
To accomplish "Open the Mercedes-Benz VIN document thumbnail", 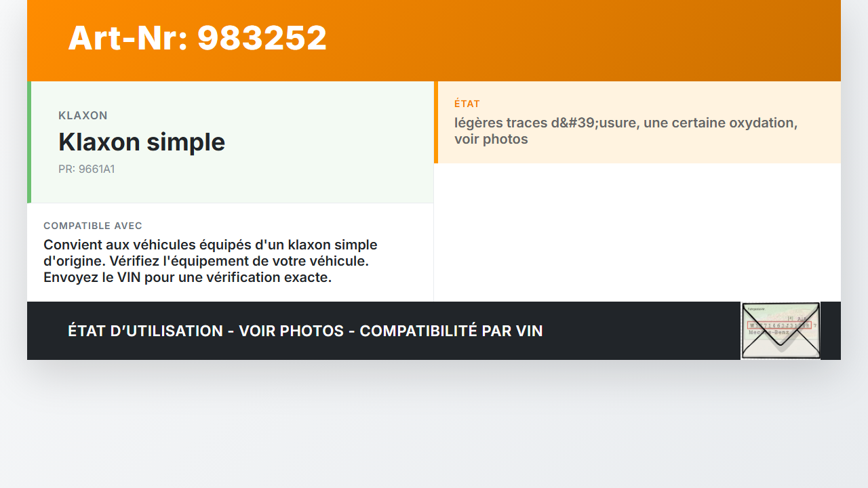I will 781,331.
